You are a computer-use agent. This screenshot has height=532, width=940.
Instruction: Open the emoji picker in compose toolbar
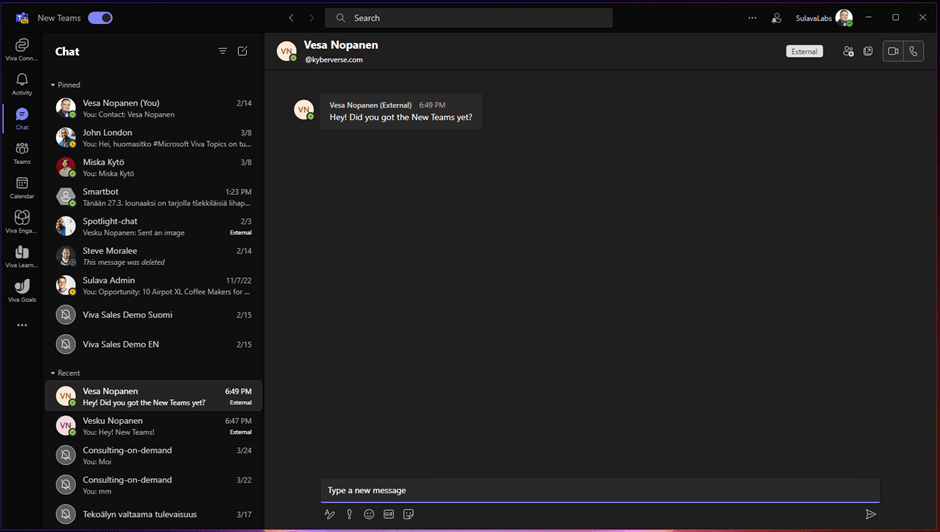tap(369, 514)
